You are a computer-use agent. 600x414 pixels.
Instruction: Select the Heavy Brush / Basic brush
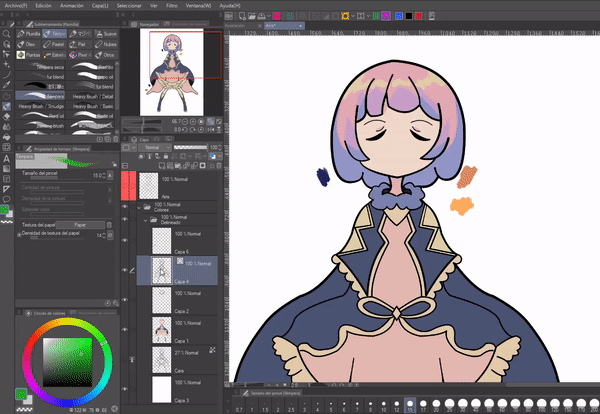(x=91, y=106)
